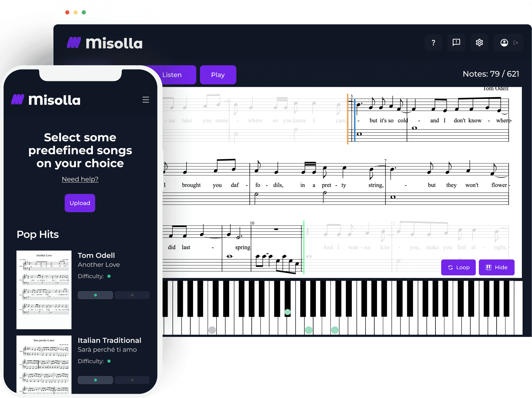Enable the Loop button
This screenshot has height=398, width=532.
(458, 267)
